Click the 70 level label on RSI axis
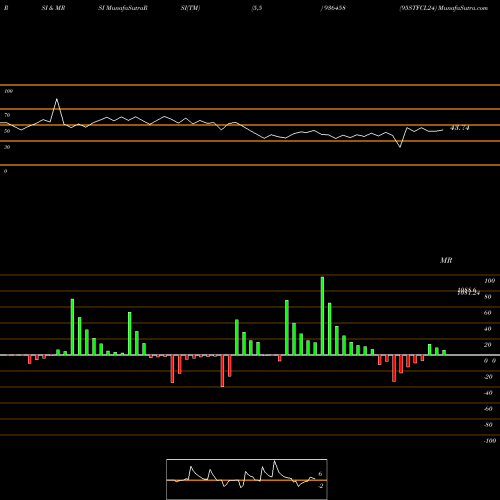 7,115
